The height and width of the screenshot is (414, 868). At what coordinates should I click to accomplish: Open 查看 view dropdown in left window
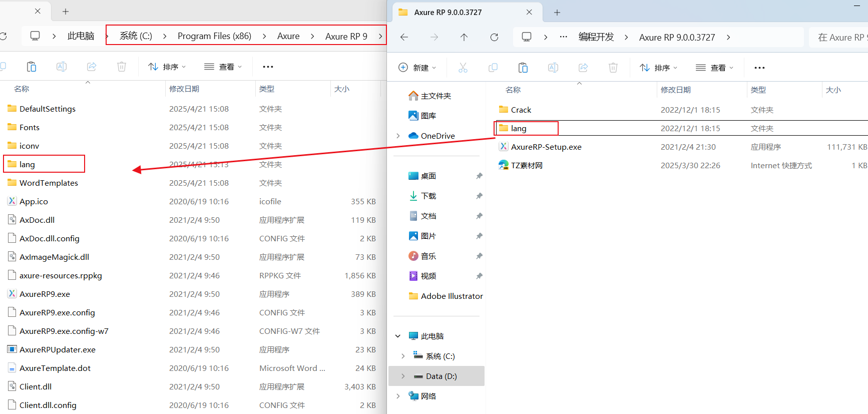click(x=223, y=67)
